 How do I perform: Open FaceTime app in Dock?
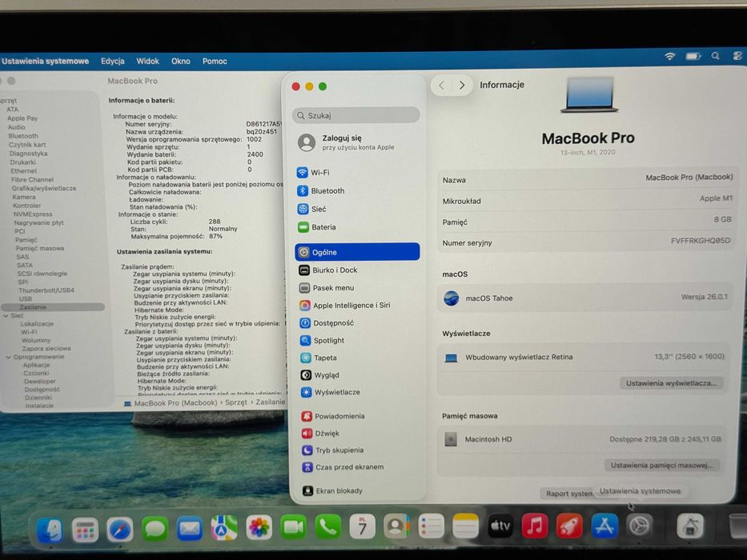[294, 527]
